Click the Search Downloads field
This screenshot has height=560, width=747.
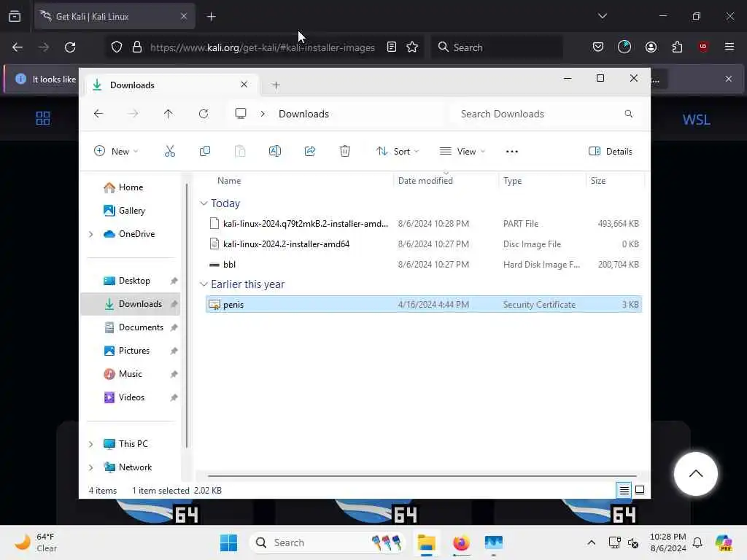point(546,114)
